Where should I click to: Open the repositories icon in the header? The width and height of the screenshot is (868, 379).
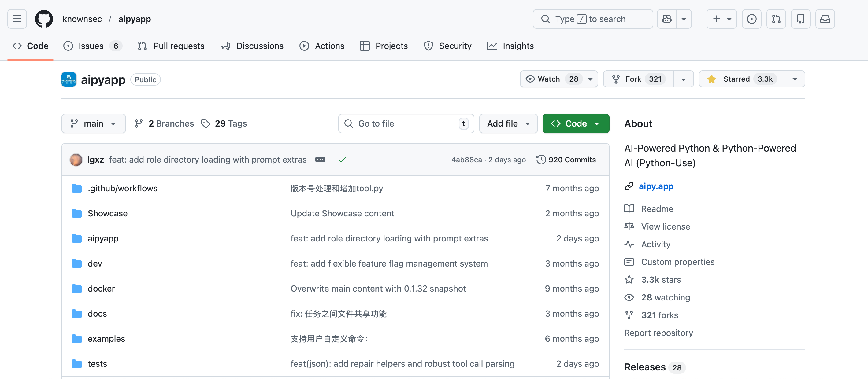pyautogui.click(x=801, y=19)
